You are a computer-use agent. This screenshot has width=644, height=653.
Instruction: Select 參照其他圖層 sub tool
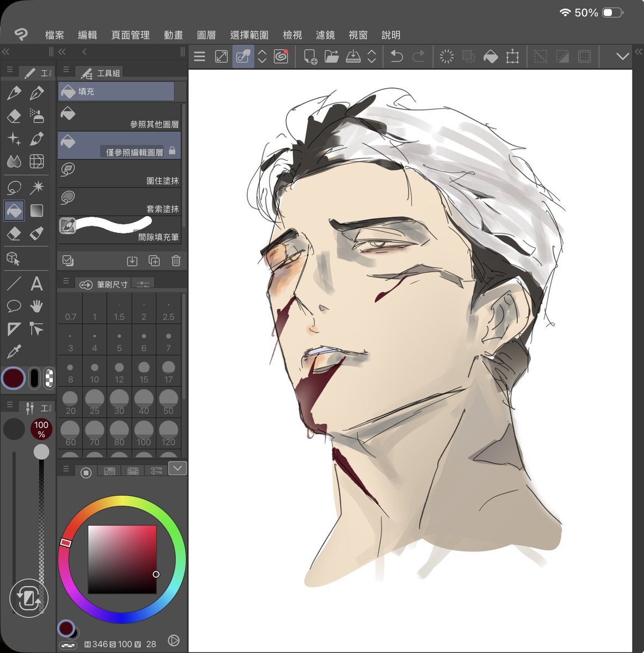coord(119,118)
